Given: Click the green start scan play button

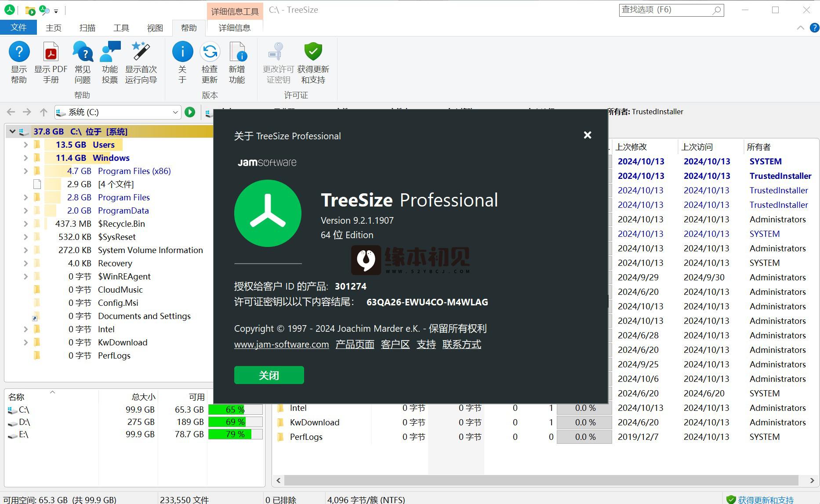Looking at the screenshot, I should point(190,112).
